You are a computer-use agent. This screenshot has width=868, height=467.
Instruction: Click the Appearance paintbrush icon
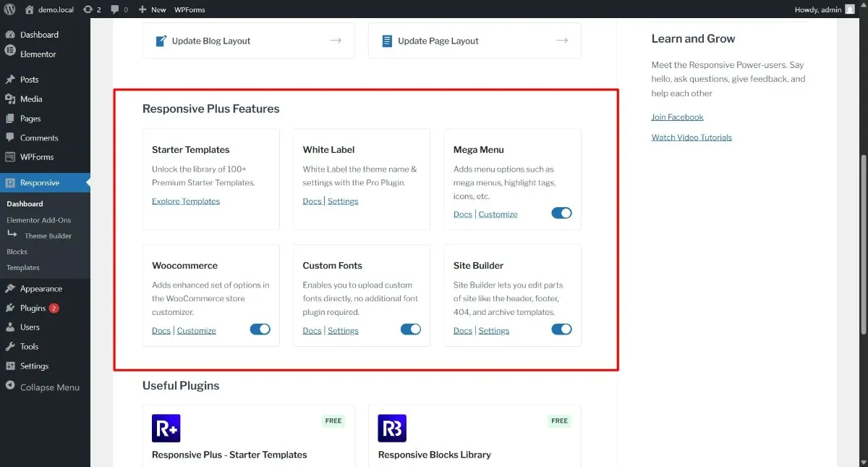(10, 288)
